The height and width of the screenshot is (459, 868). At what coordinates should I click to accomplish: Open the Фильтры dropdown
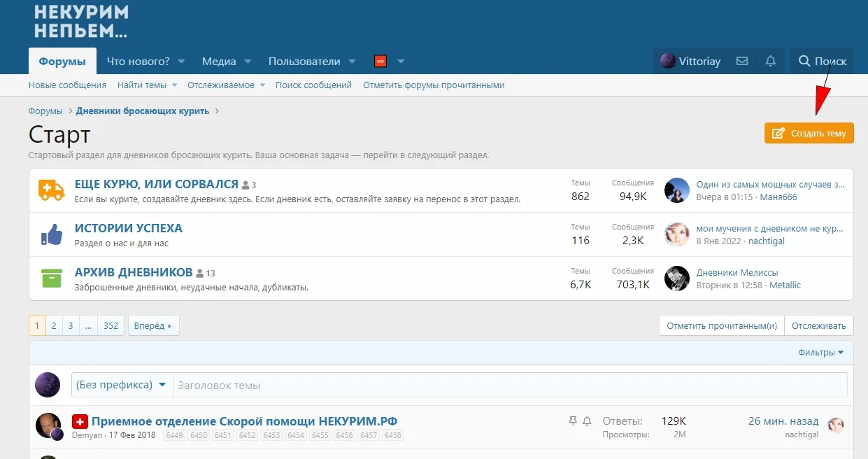coord(821,353)
